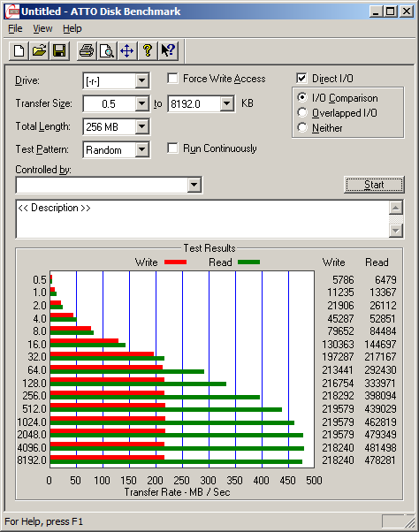Click inside the Description text box
The height and width of the screenshot is (532, 419).
pos(202,219)
